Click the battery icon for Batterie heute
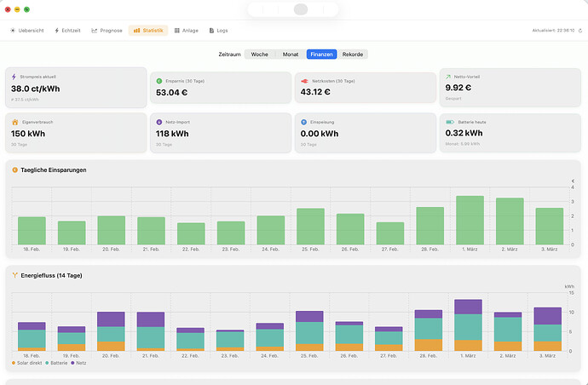This screenshot has height=385, width=588. point(450,122)
